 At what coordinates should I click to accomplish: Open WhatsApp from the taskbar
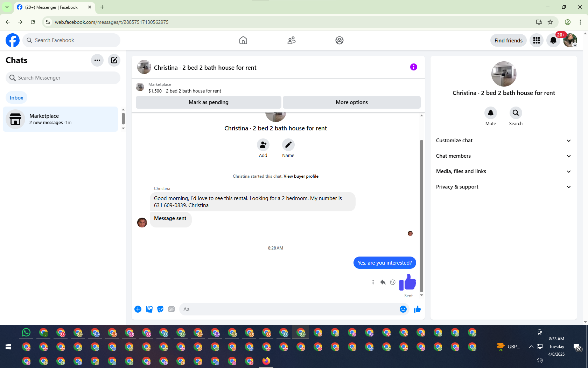(x=26, y=332)
